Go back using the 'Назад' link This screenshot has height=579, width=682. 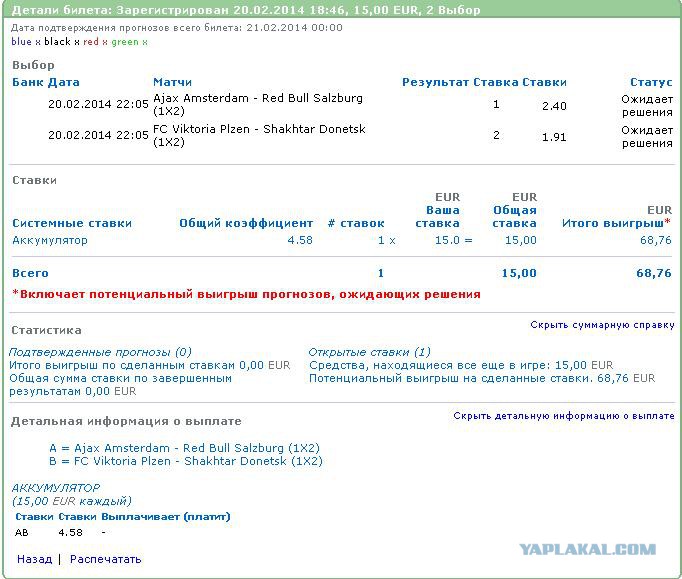click(x=34, y=559)
